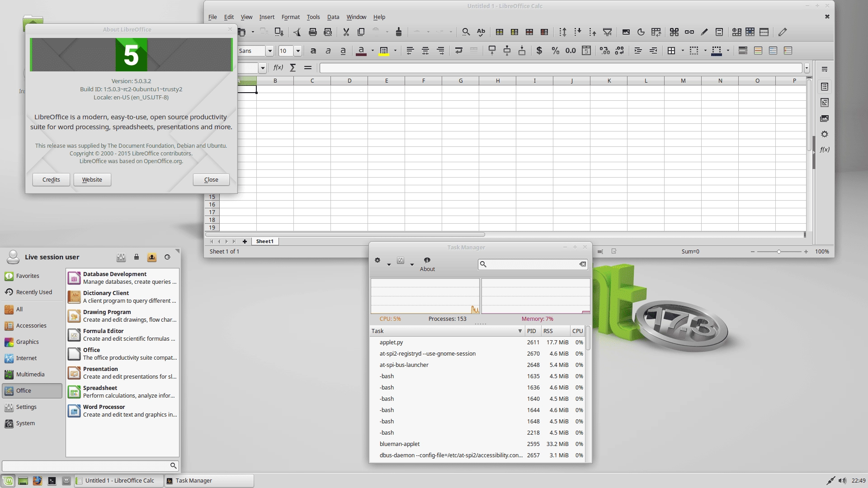Run the Spelling check (Ab) icon
This screenshot has height=488, width=868.
[481, 32]
